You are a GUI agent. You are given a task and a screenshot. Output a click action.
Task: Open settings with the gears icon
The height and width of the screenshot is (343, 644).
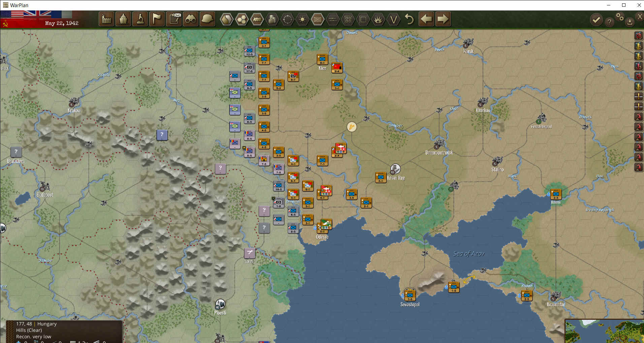(x=620, y=17)
